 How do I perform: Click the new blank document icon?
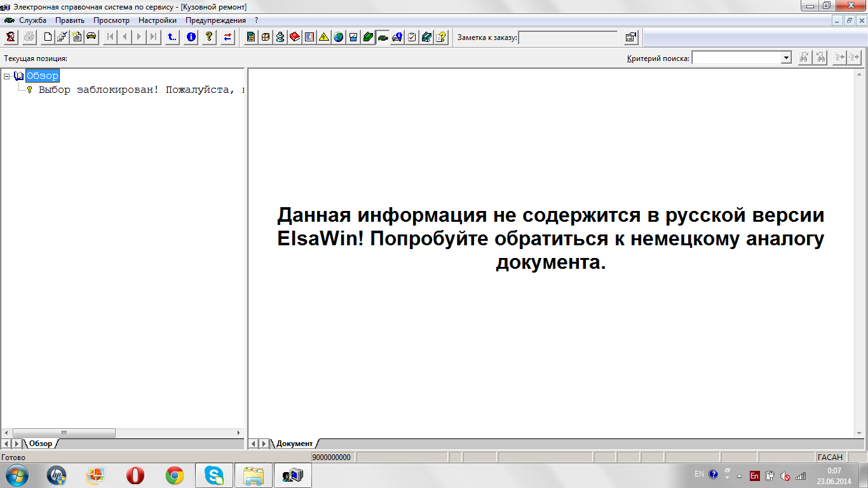tap(48, 37)
